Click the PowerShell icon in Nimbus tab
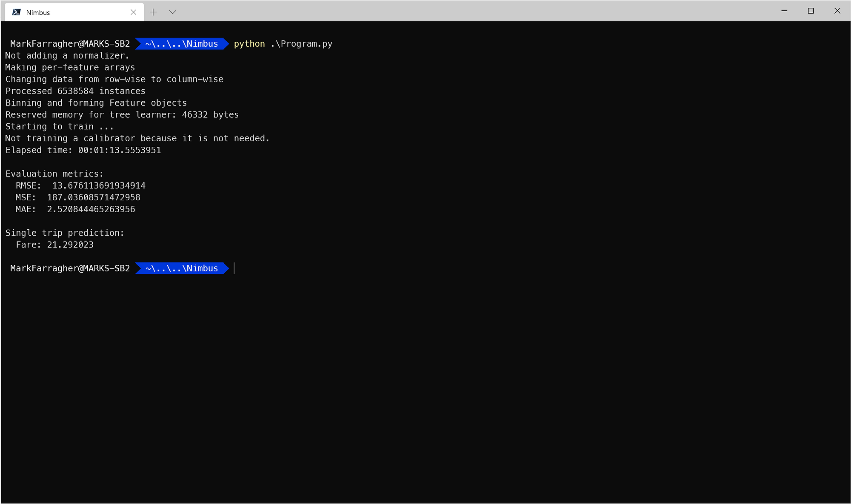851x504 pixels. coord(17,12)
